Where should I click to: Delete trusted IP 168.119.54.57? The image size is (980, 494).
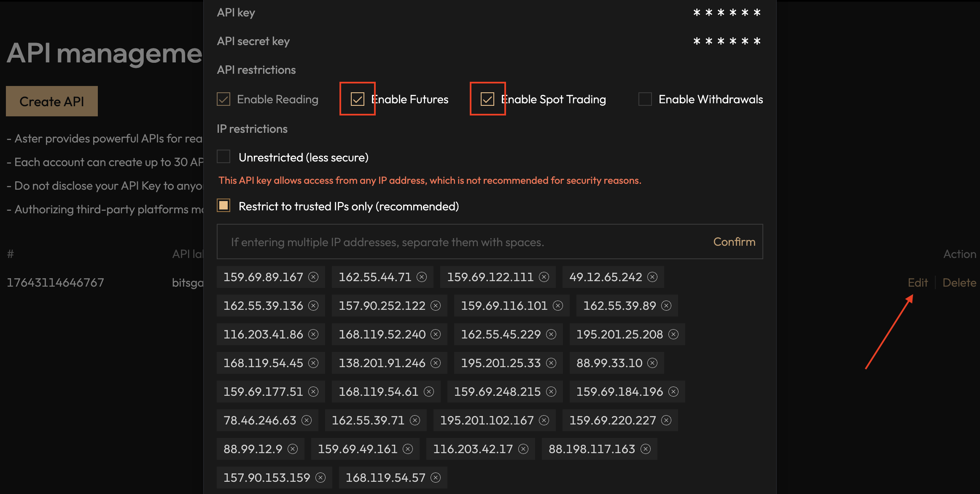(x=436, y=478)
